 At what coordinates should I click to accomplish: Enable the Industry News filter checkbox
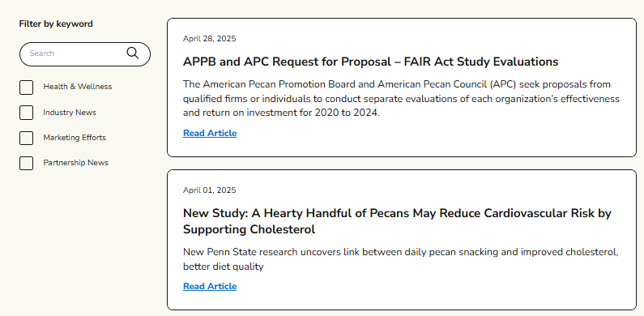26,113
